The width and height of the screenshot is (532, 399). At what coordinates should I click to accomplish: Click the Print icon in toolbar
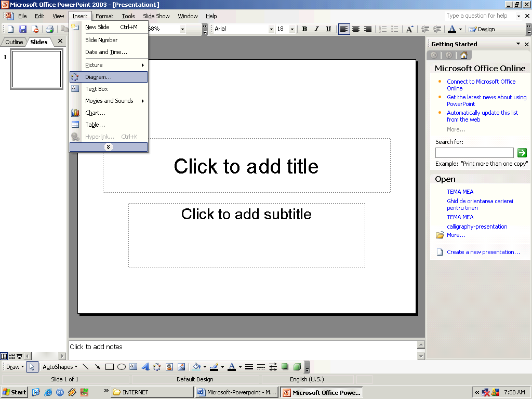(49, 29)
